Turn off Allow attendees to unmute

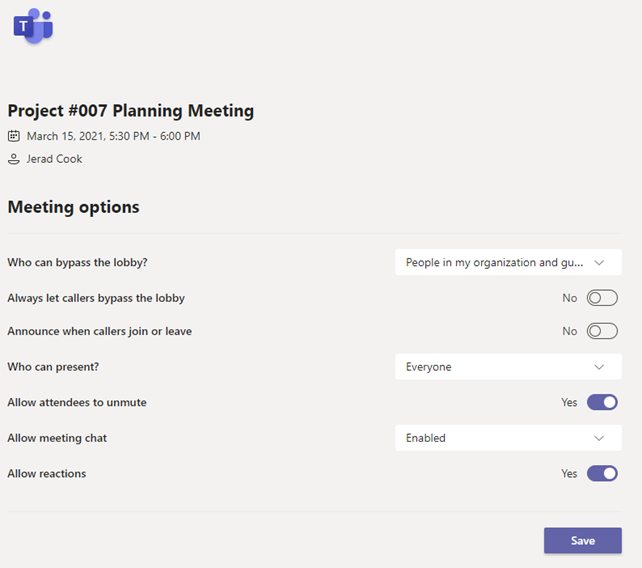coord(602,402)
